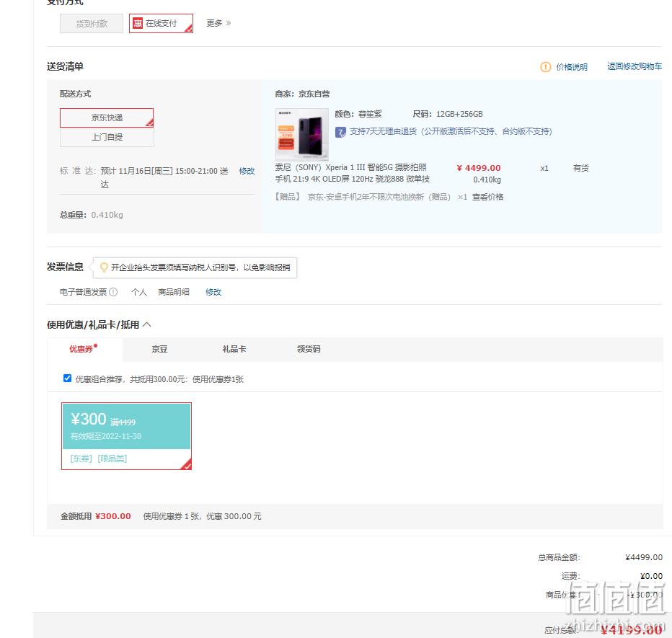Click the 商品明细 invoice content text
The height and width of the screenshot is (638, 672).
(174, 292)
